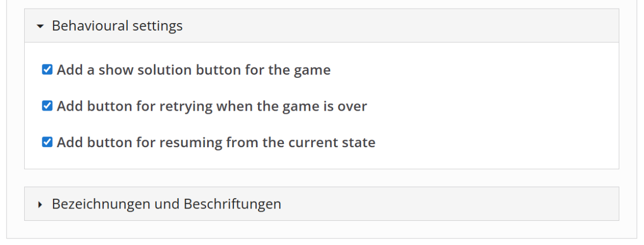
Task: Click the blue tick beside 'resuming from current state'
Action: [47, 143]
